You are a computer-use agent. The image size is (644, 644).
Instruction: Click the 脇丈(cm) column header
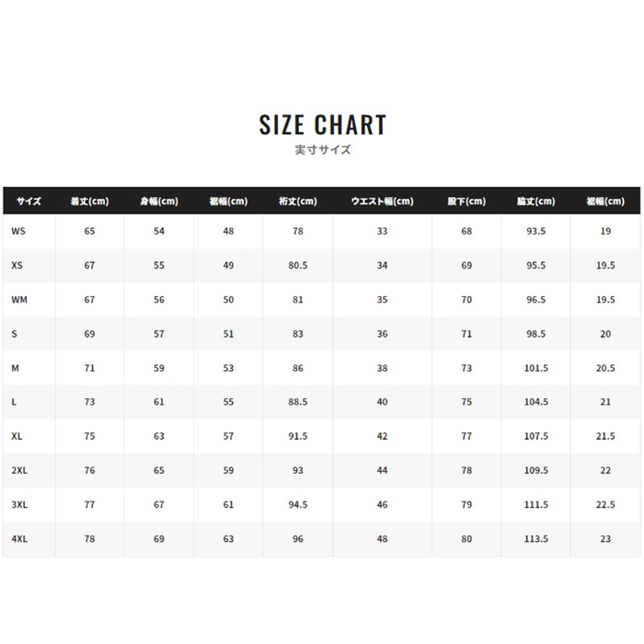536,201
